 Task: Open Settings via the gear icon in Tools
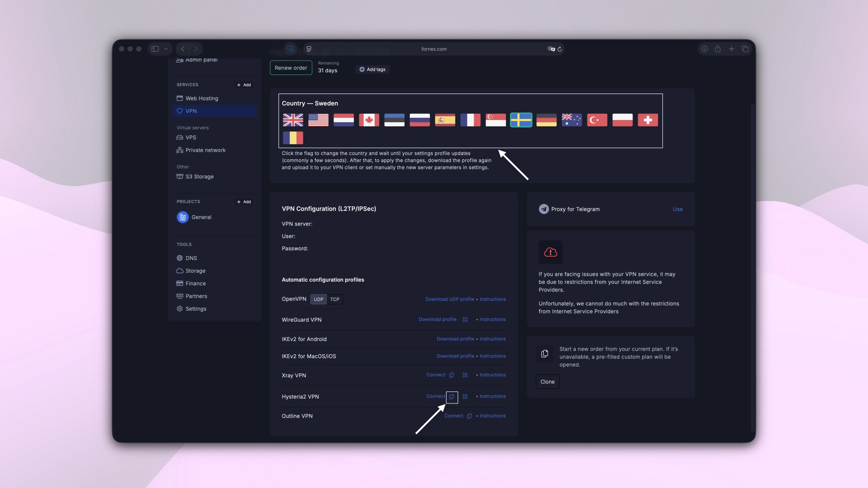(179, 309)
